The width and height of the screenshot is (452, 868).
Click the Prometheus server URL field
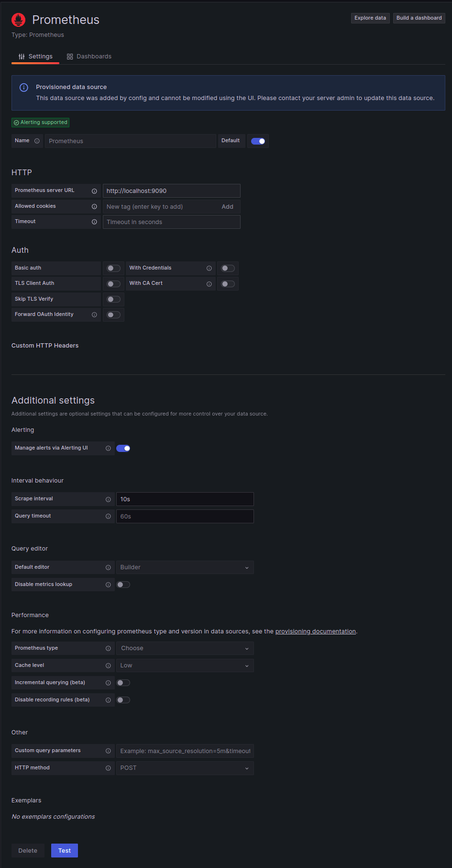coord(172,191)
